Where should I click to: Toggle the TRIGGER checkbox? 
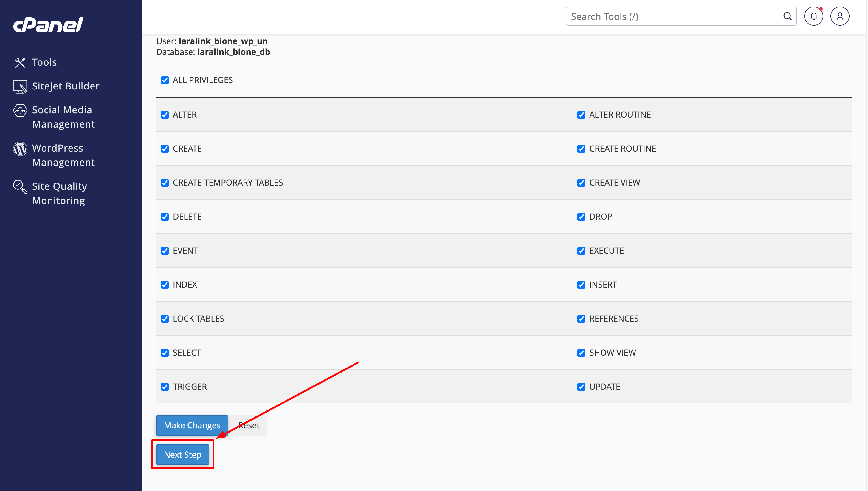[x=165, y=387]
